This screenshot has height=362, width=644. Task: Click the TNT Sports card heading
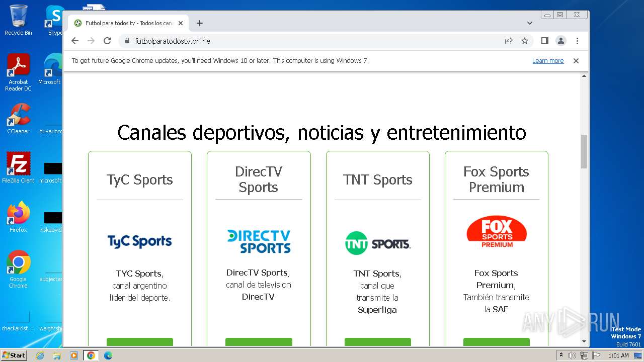378,179
